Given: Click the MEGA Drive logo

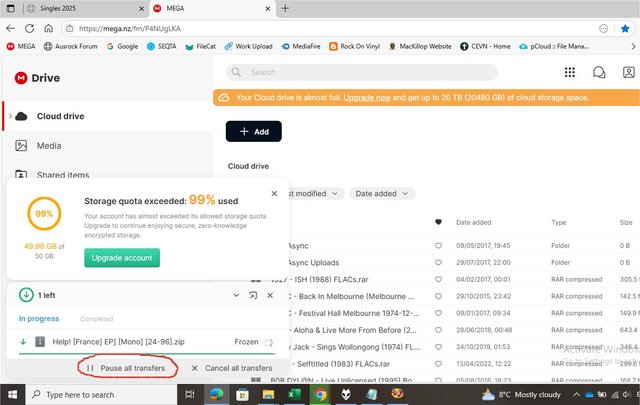Looking at the screenshot, I should (x=37, y=78).
